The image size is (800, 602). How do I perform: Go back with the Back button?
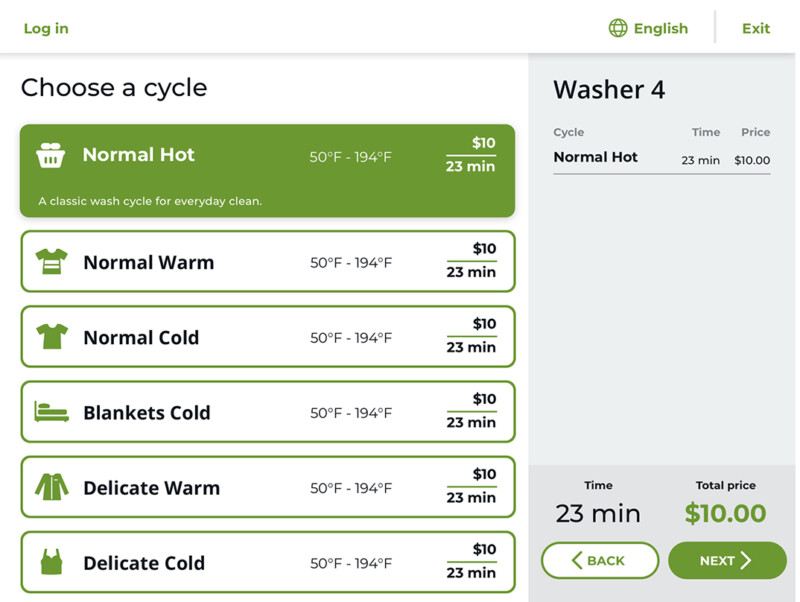(600, 561)
